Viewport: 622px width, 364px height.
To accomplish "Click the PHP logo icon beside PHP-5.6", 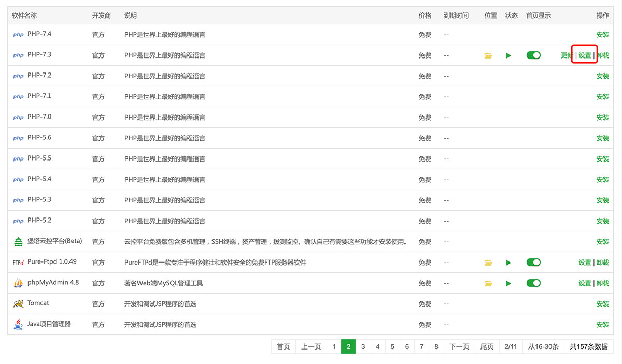I will [18, 138].
